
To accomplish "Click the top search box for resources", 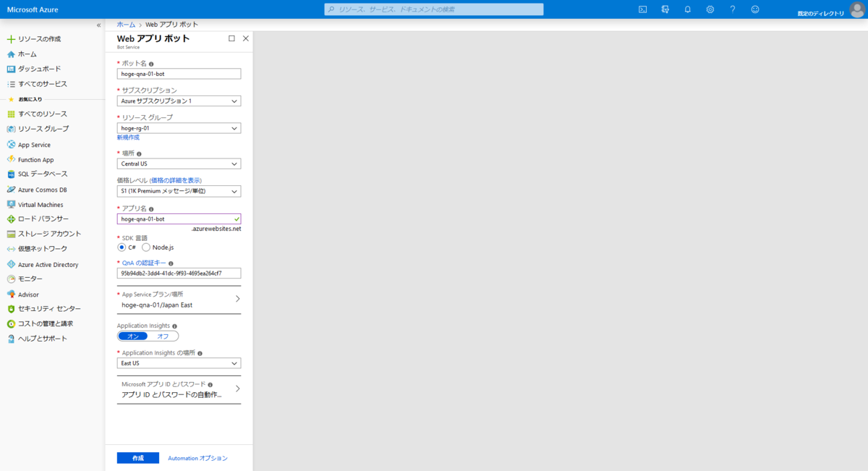I will coord(433,9).
